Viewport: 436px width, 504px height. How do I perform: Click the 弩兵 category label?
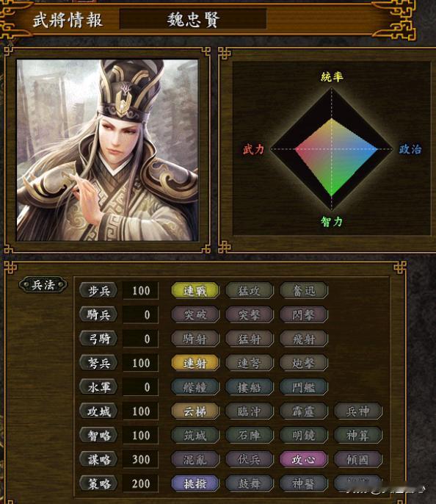(98, 363)
